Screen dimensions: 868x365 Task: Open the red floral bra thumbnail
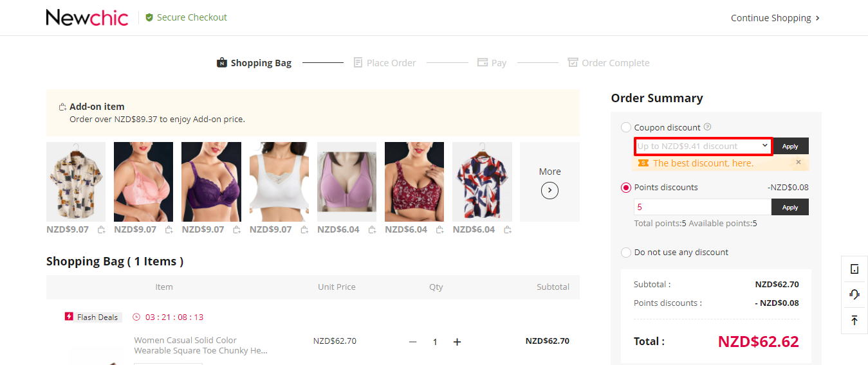(x=414, y=182)
